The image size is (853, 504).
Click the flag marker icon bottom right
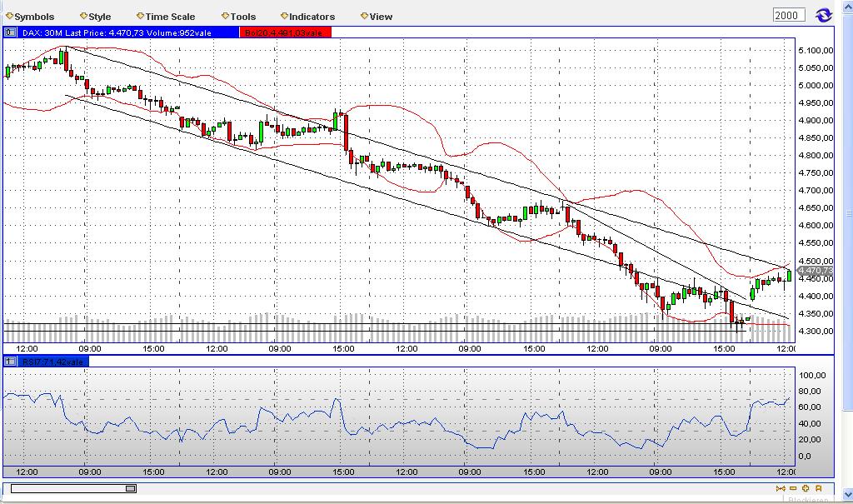pos(817,488)
